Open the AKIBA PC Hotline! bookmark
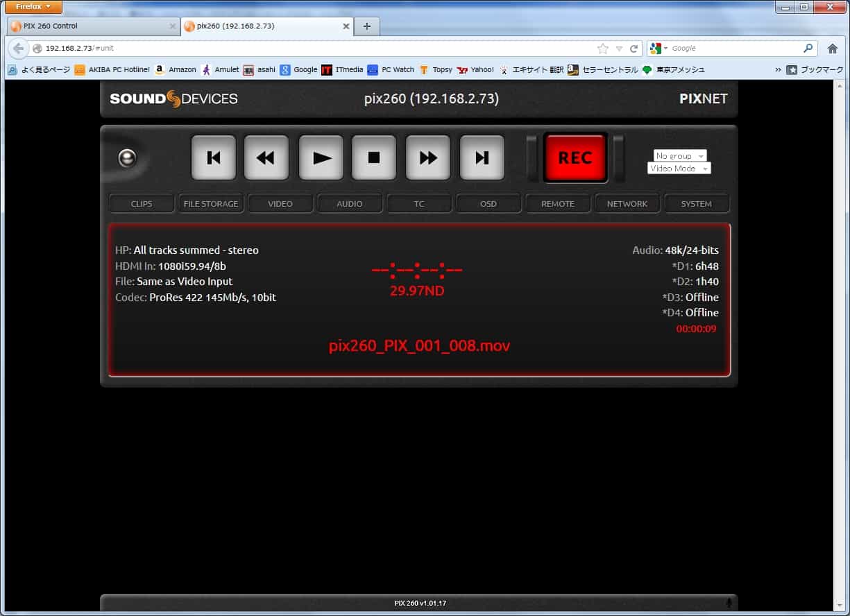This screenshot has width=850, height=616. pos(112,69)
